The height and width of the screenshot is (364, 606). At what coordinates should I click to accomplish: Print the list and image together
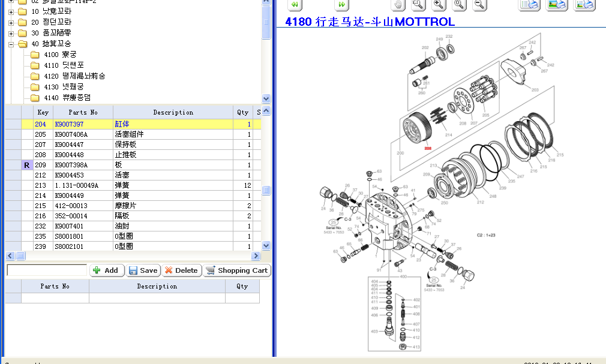coord(584,5)
